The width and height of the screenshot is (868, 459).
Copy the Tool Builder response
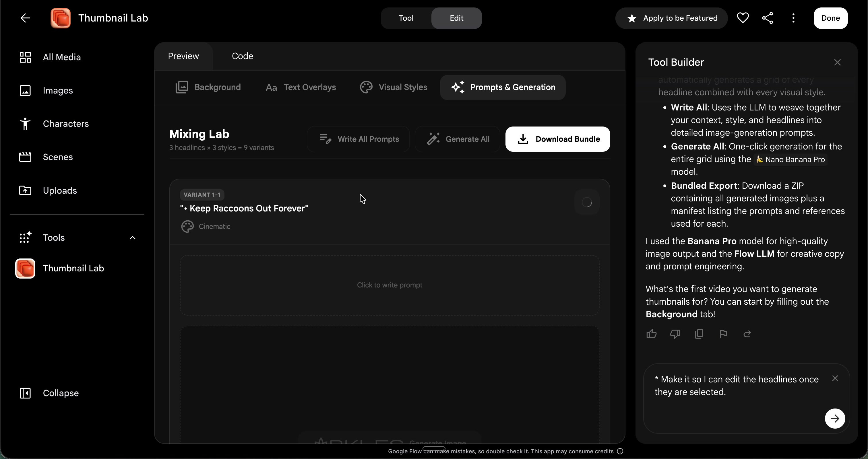[699, 334]
